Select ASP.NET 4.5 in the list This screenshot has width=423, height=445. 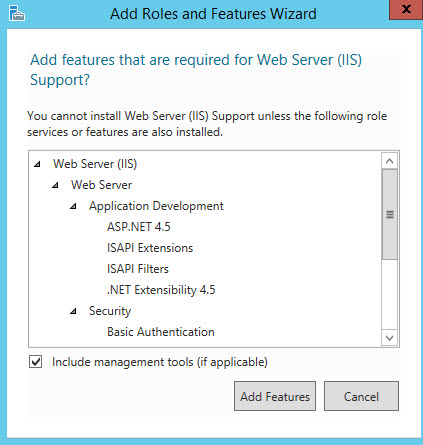point(139,227)
